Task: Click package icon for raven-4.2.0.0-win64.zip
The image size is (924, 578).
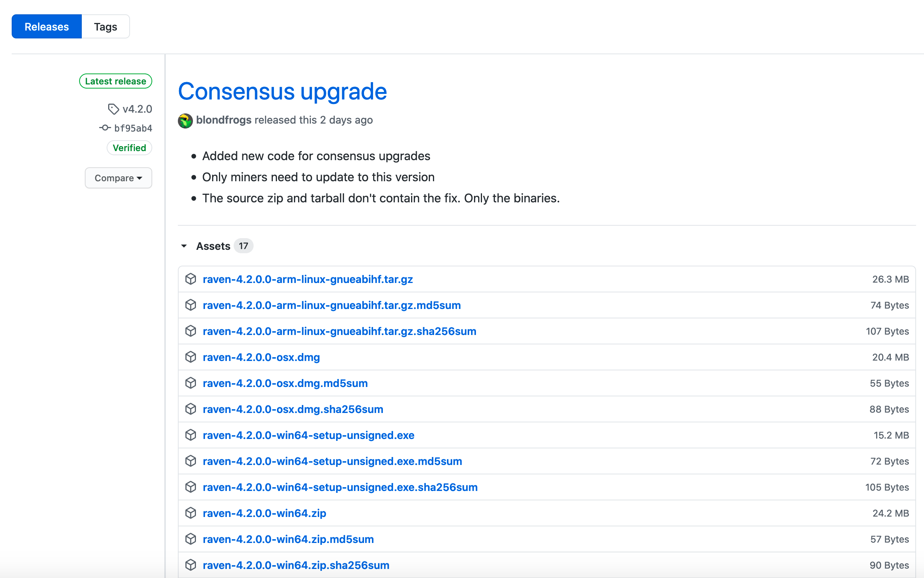Action: pos(190,513)
